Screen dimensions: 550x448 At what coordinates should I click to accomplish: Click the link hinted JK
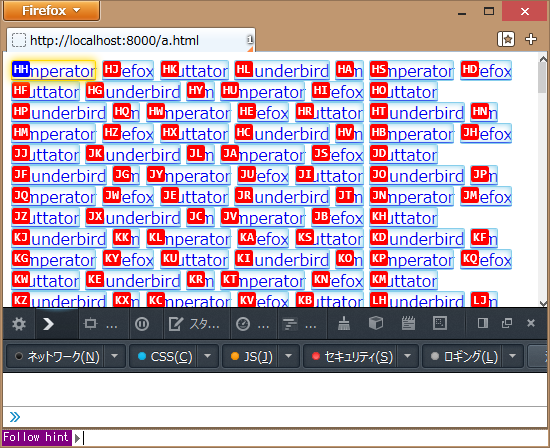click(133, 155)
